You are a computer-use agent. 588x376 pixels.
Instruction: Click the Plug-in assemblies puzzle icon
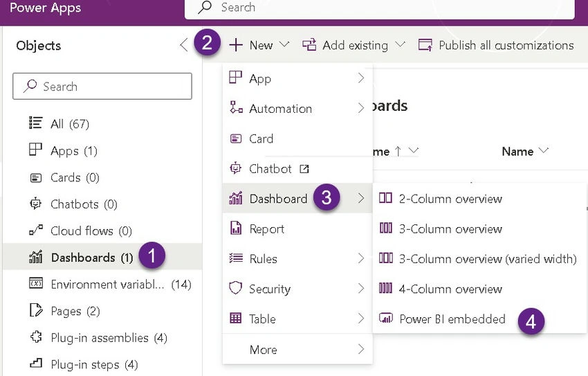click(x=36, y=337)
